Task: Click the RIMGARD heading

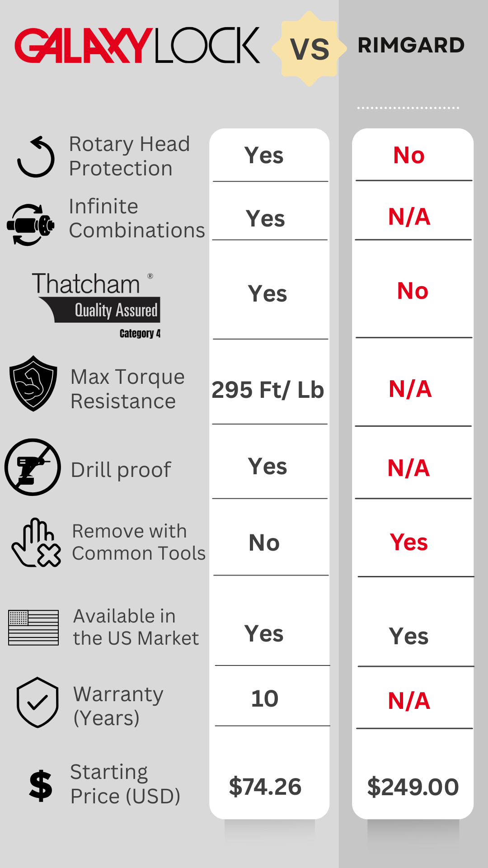Action: [x=411, y=45]
